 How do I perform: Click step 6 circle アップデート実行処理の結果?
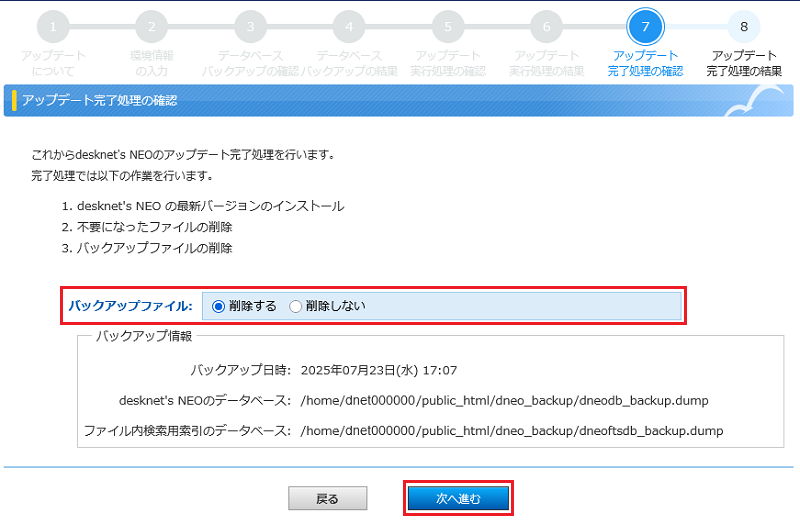coord(546,27)
